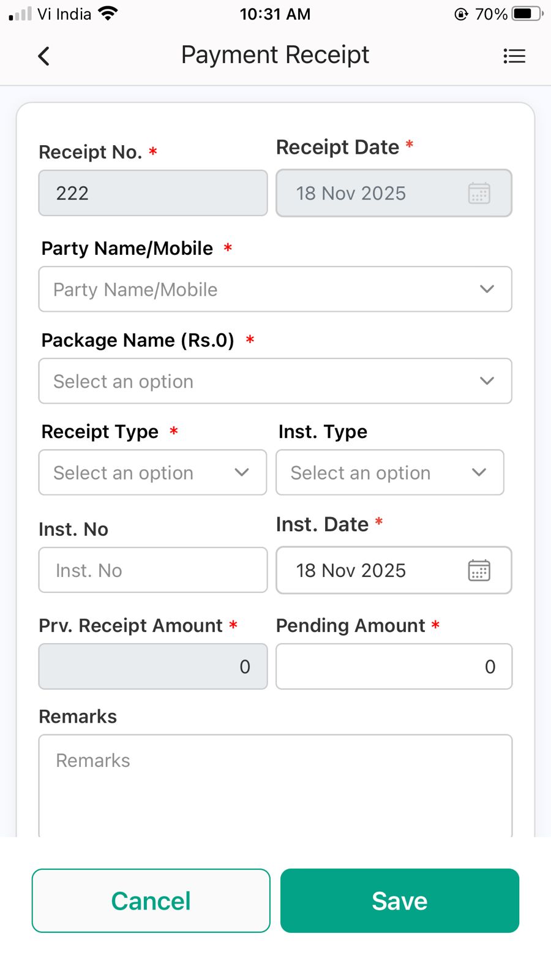The image size is (551, 980).
Task: Tap the battery icon in status bar
Action: (527, 13)
